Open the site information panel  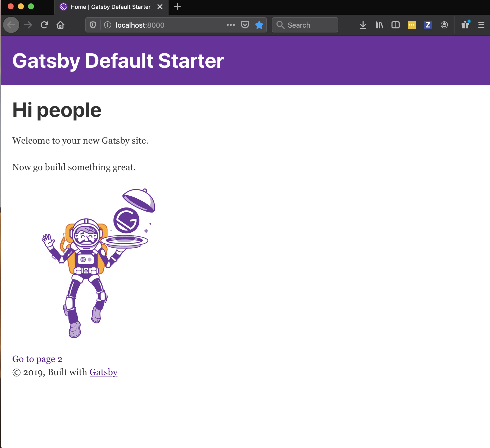point(108,25)
